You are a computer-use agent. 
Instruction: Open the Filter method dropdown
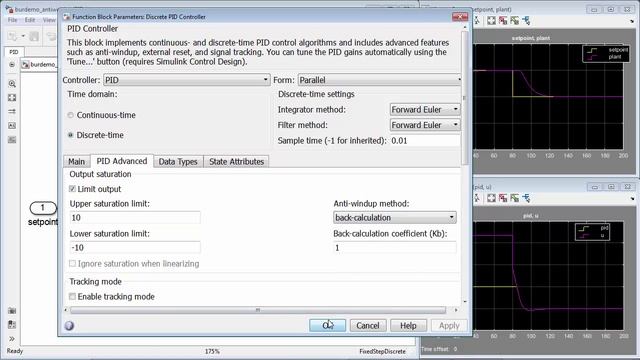425,125
